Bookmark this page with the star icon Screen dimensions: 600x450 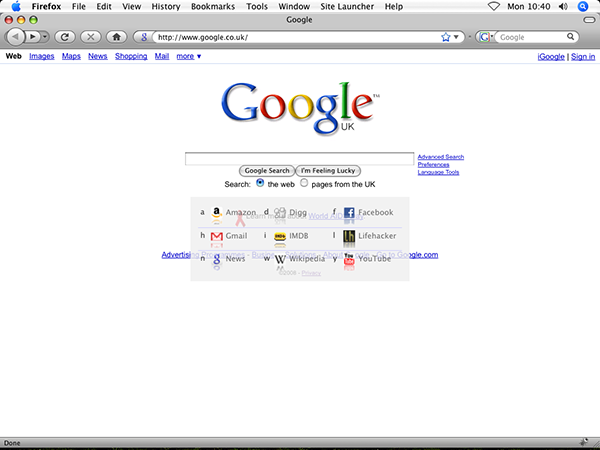pyautogui.click(x=446, y=37)
